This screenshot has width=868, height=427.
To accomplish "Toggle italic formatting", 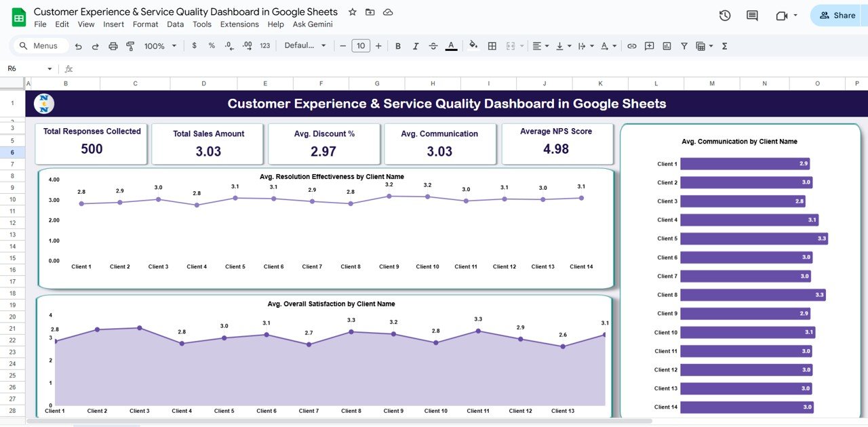I will click(416, 45).
